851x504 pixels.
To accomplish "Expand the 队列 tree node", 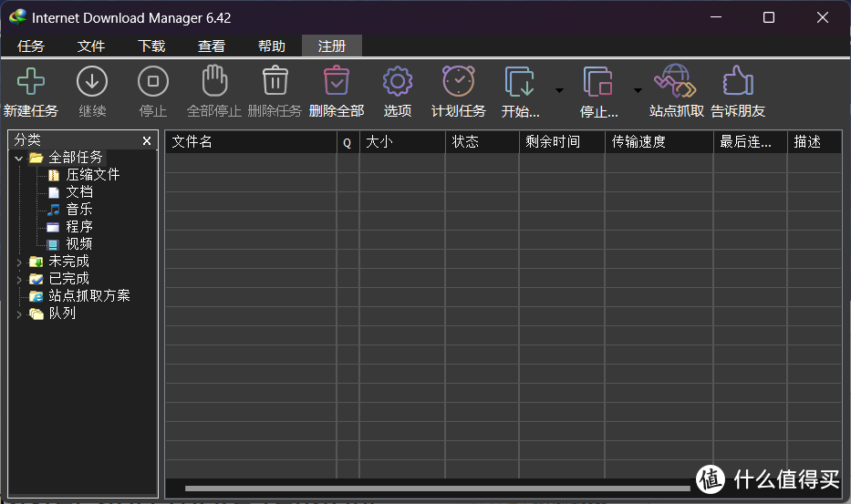I will [x=19, y=314].
